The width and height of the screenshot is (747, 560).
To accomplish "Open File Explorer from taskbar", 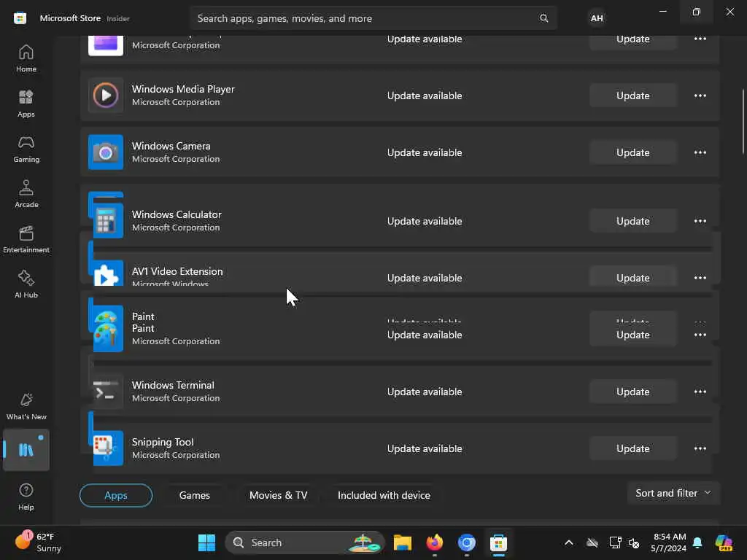I will tap(403, 542).
